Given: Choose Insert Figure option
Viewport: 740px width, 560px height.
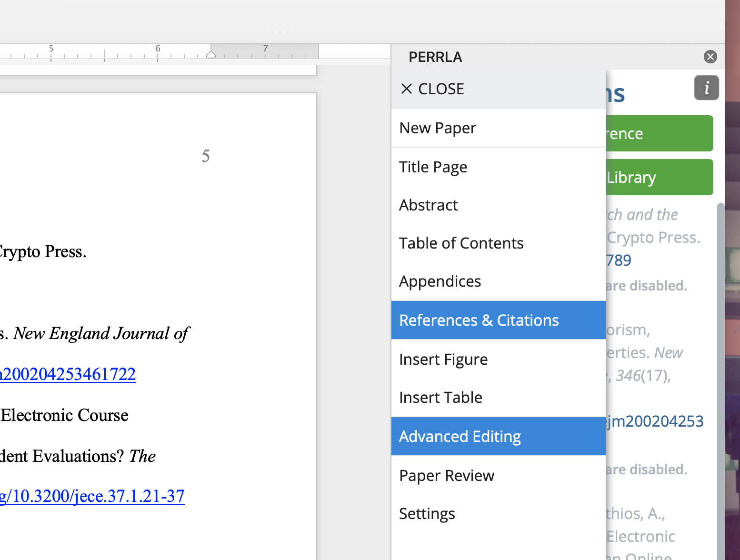Looking at the screenshot, I should coord(498,359).
